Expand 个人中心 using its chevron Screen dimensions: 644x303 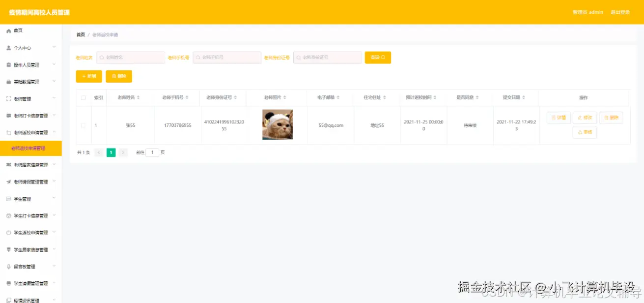tap(54, 48)
